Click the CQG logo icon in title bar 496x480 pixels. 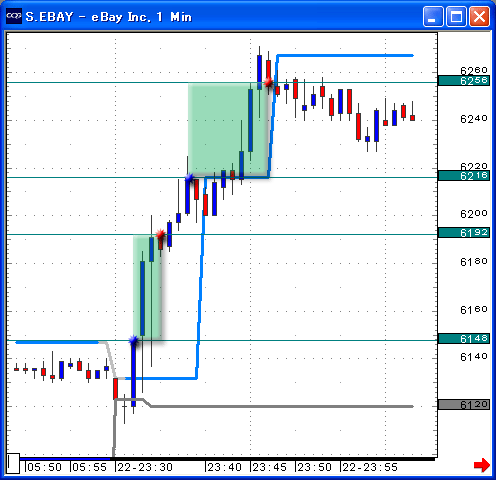(14, 16)
